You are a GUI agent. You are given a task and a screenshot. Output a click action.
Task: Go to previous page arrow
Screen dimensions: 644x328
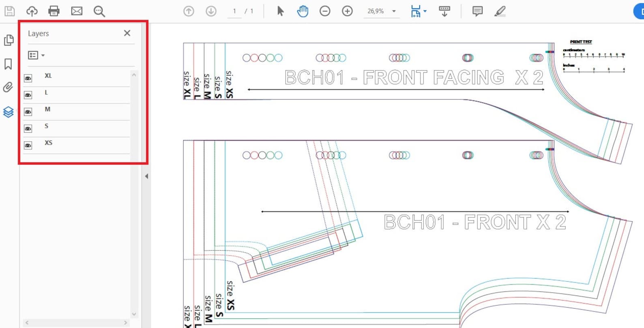tap(189, 11)
